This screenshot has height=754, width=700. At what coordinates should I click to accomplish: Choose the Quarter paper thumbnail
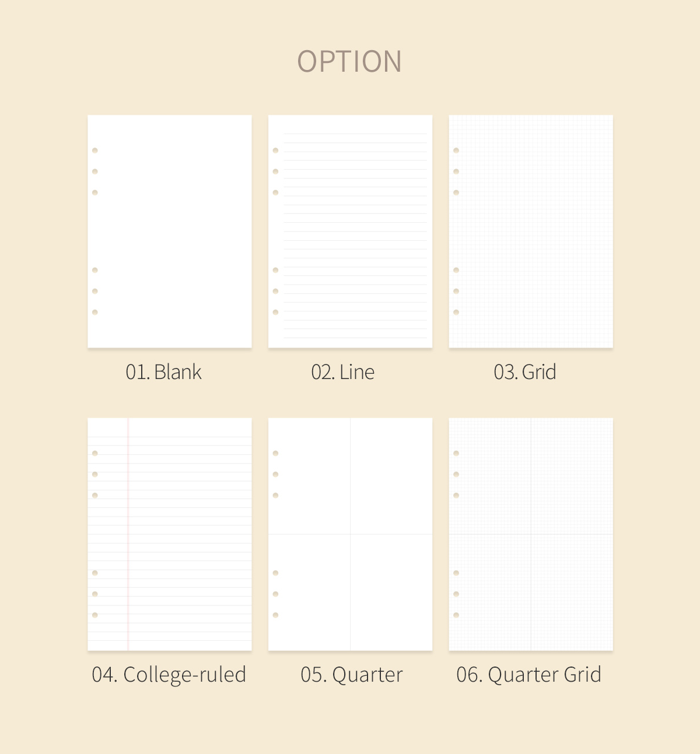pos(350,534)
